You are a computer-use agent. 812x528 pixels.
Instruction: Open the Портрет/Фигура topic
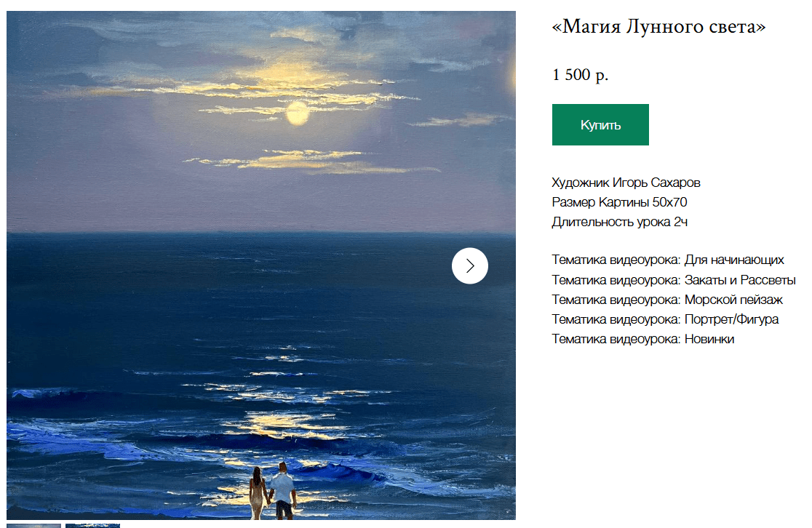(731, 319)
